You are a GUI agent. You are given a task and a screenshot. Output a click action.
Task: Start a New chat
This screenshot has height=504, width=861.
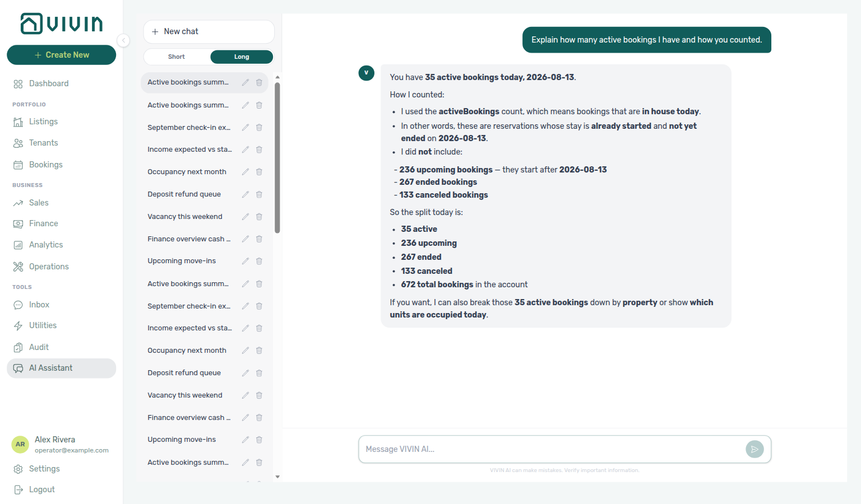point(209,31)
